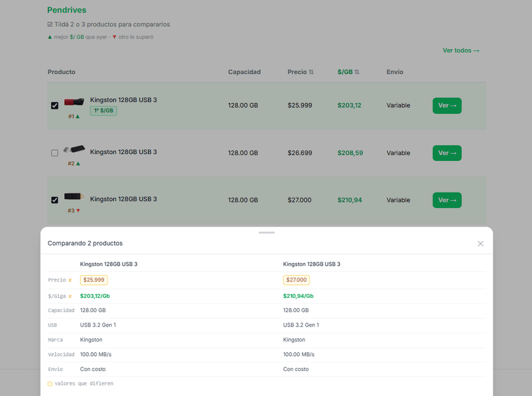
Task: Click the Capacidad column header
Action: [x=244, y=72]
